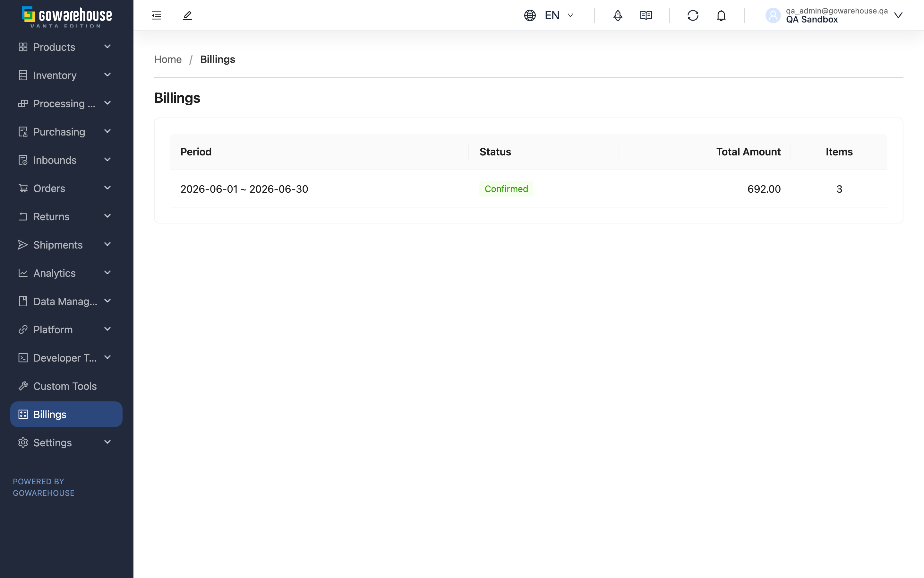This screenshot has width=924, height=578.
Task: Open the bell notifications icon
Action: click(721, 15)
